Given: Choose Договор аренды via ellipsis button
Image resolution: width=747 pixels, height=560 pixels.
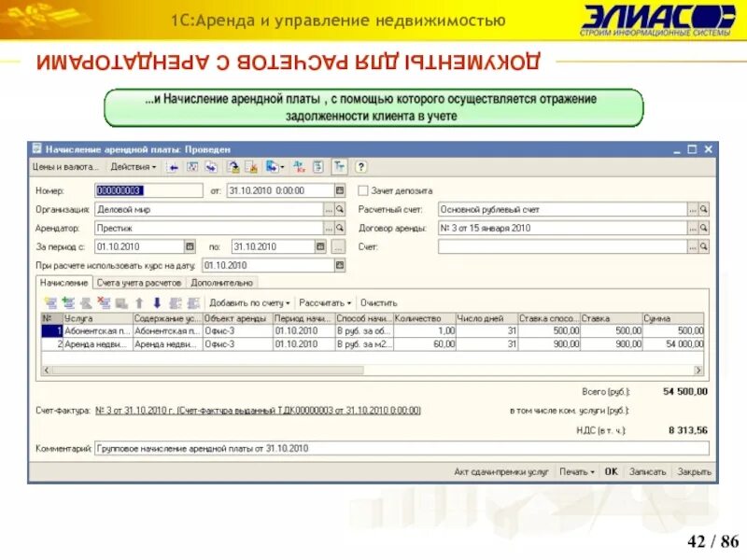Looking at the screenshot, I should 693,228.
